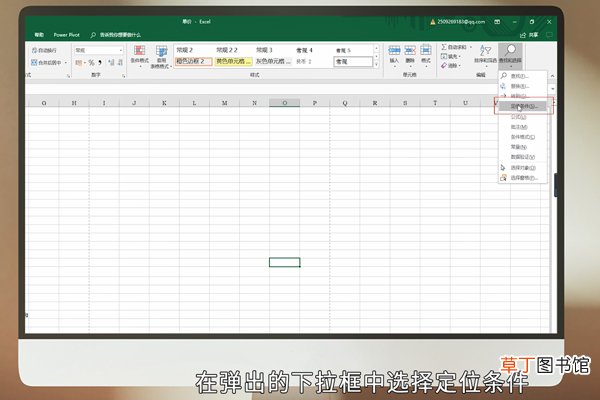Open the Number group dialog launcher

pos(124,76)
